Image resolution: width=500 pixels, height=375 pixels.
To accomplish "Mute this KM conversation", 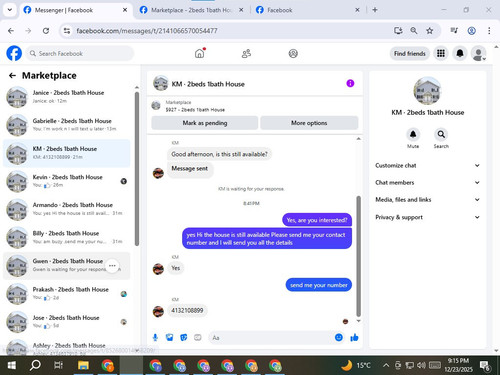I will (x=413, y=135).
